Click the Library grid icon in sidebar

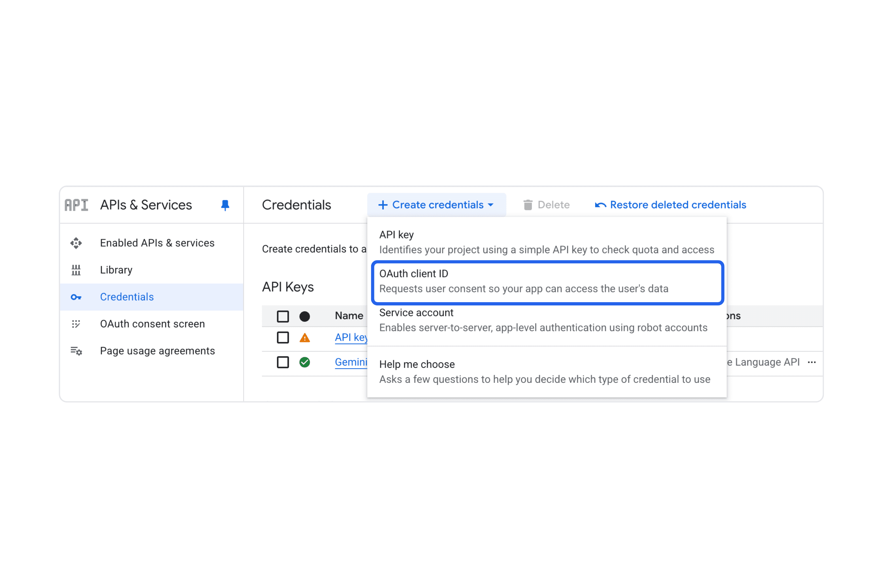pyautogui.click(x=76, y=269)
